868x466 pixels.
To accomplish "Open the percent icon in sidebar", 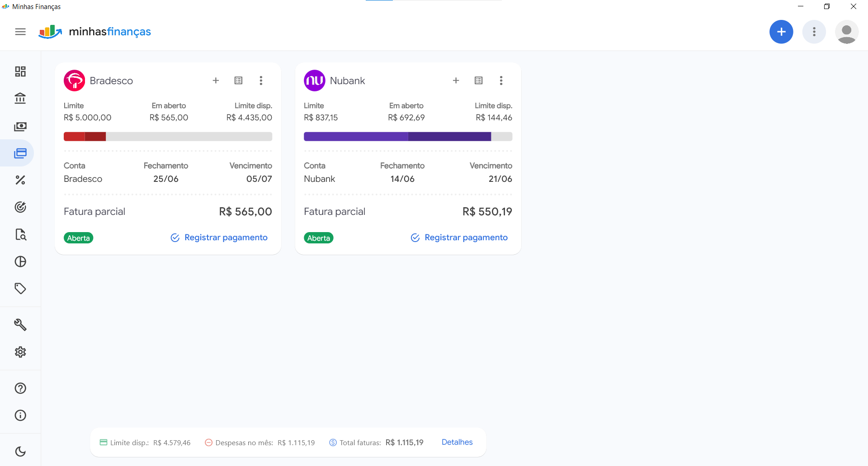I will [x=20, y=180].
